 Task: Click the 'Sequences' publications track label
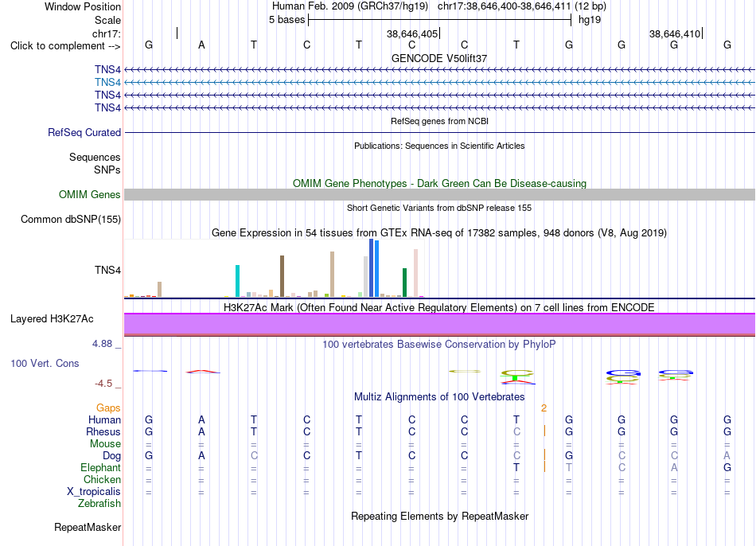95,158
